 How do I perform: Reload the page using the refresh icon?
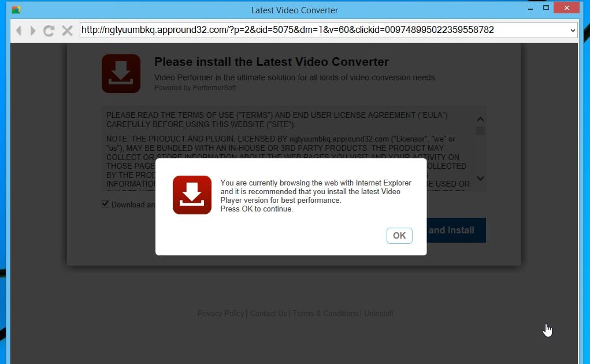[49, 30]
